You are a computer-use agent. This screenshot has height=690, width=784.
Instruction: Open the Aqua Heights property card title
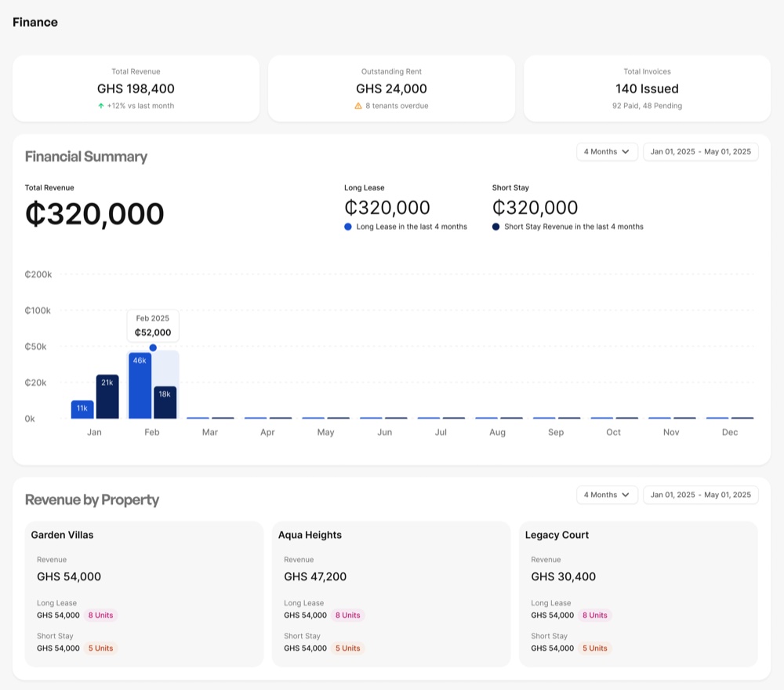310,535
